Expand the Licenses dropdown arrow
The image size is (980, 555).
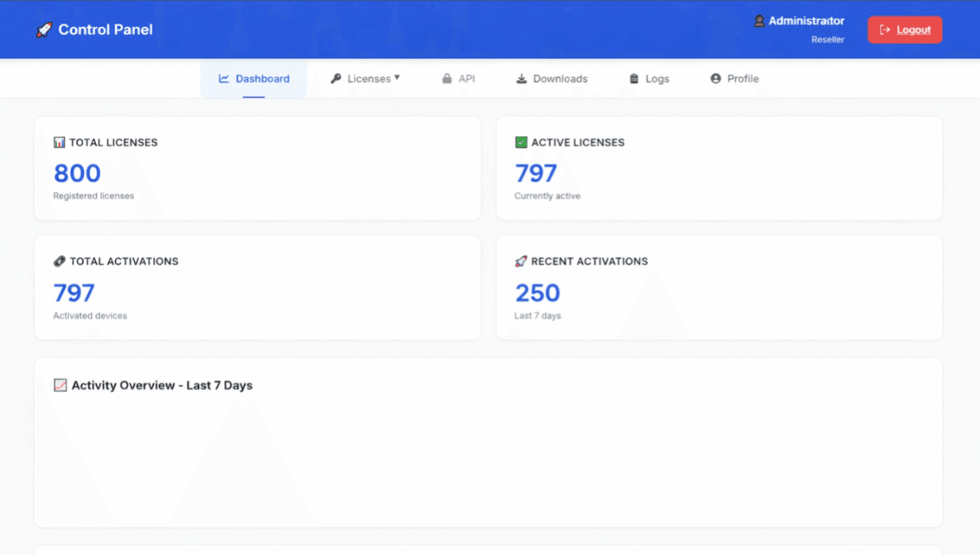point(397,78)
